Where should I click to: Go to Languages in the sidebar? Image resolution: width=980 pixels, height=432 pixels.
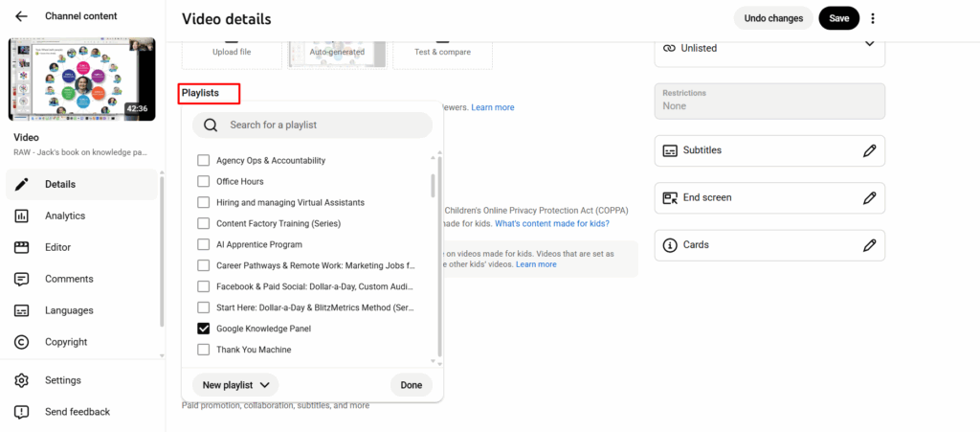pos(69,310)
